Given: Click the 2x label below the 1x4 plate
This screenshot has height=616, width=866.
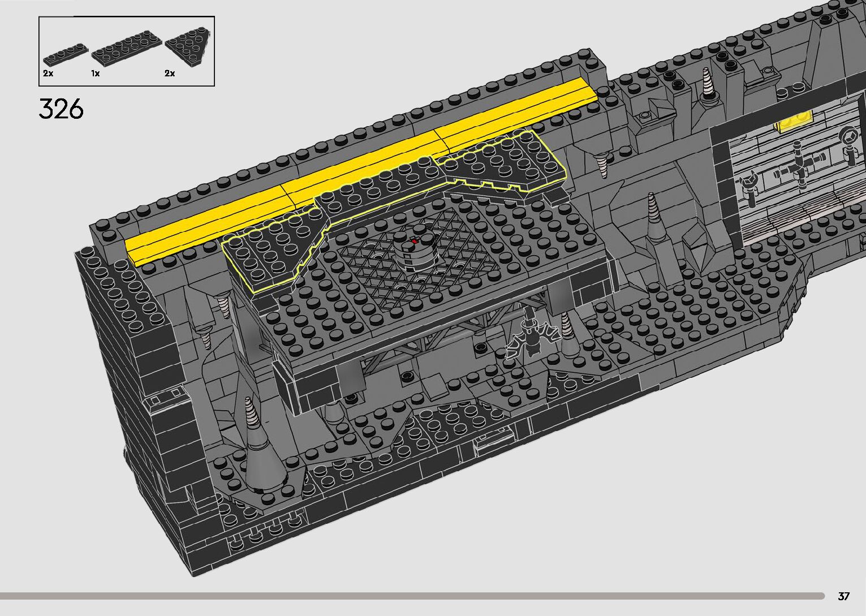Looking at the screenshot, I should click(48, 74).
